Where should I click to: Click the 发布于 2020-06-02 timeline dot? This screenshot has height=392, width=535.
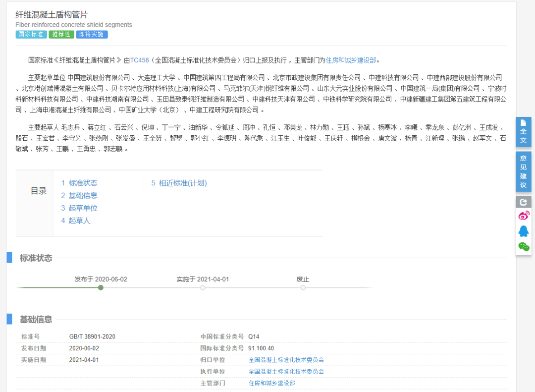click(101, 287)
